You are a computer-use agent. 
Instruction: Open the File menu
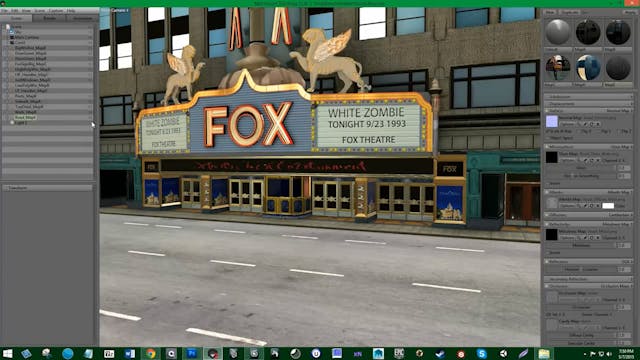[4, 11]
